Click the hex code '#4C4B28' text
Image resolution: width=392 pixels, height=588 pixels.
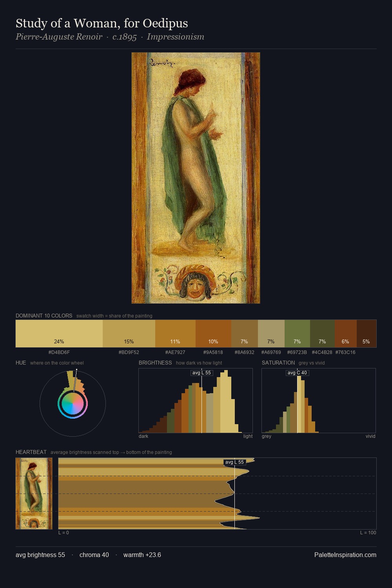(x=322, y=352)
